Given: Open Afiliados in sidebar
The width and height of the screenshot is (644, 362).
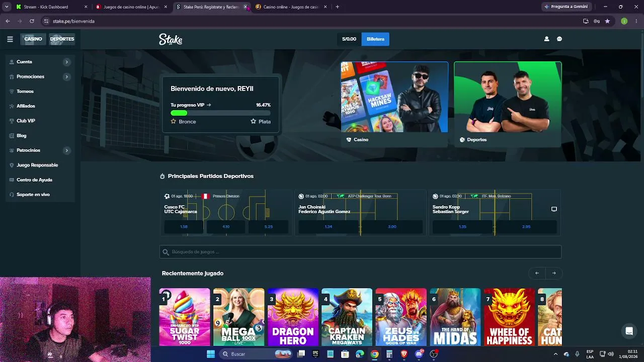Looking at the screenshot, I should click(x=26, y=106).
